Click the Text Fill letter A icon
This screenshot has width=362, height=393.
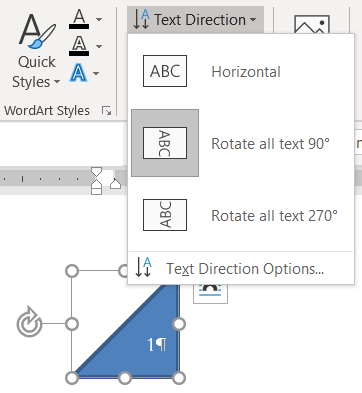79,19
